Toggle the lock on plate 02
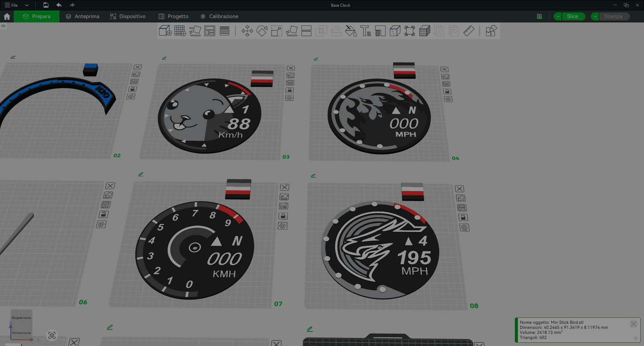Image resolution: width=644 pixels, height=346 pixels. coord(131,89)
